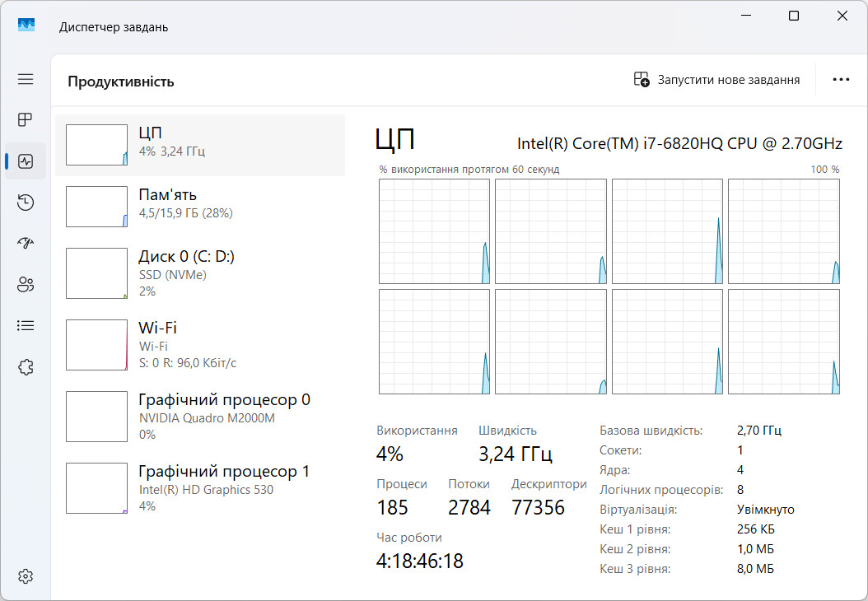Click the Wi-Fi mini graph thumbnail

coord(97,345)
